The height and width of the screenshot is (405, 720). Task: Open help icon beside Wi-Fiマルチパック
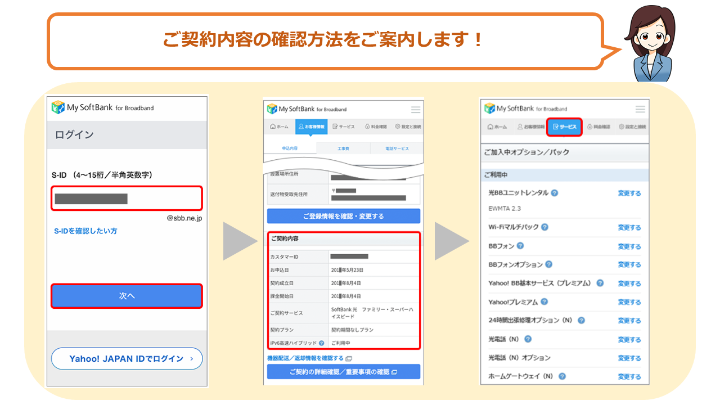[545, 227]
